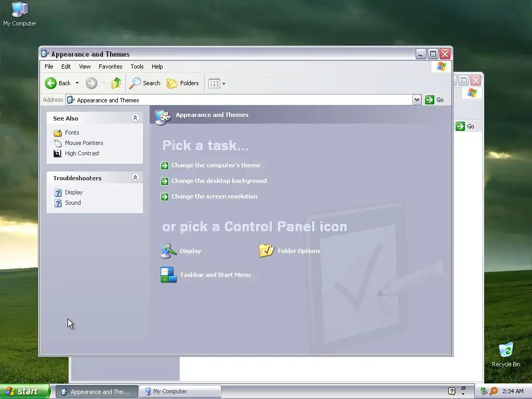The width and height of the screenshot is (532, 399).
Task: Click the Appearance and Themes palette header icon
Action: (x=163, y=116)
